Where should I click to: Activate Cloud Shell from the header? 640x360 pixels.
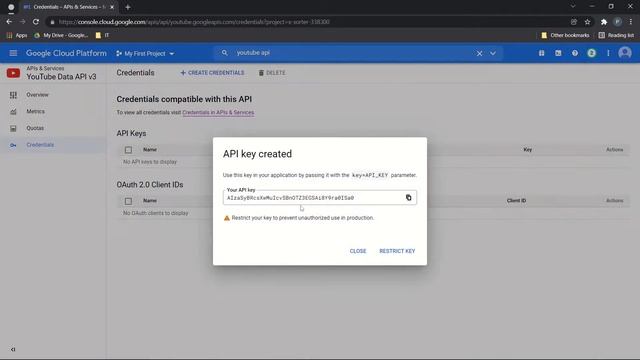point(558,53)
